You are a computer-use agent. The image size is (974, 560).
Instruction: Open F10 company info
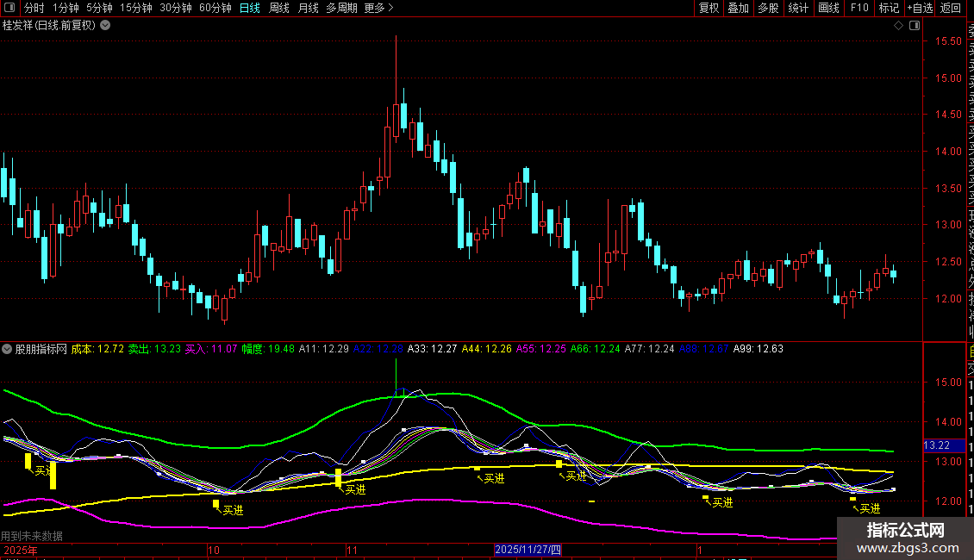[859, 8]
